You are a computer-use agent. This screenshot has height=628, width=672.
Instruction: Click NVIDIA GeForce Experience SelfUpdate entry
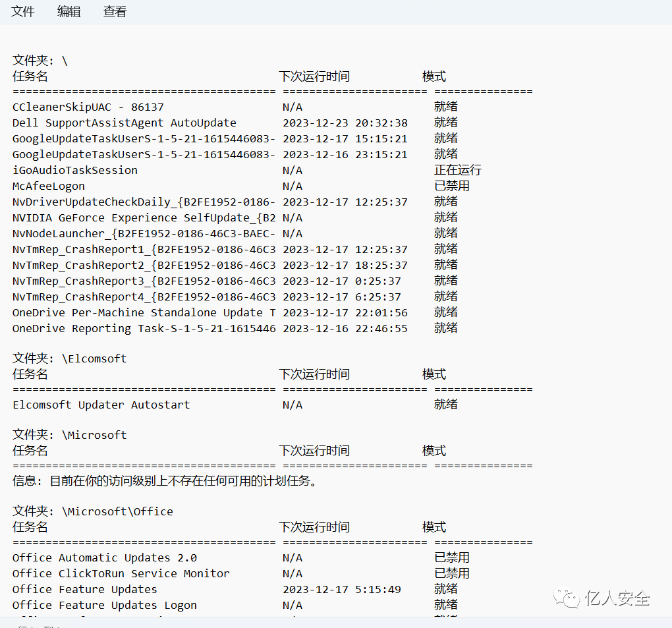pos(144,217)
